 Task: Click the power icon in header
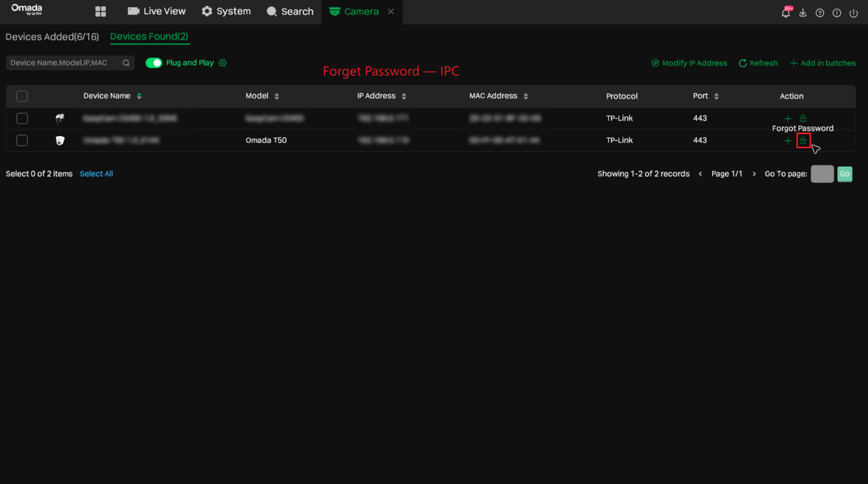854,13
